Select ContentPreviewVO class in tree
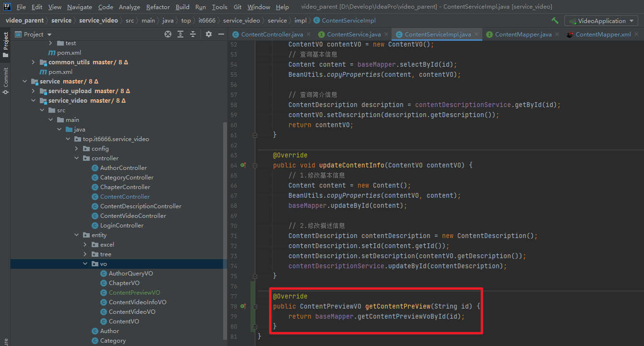The height and width of the screenshot is (346, 644). click(134, 293)
